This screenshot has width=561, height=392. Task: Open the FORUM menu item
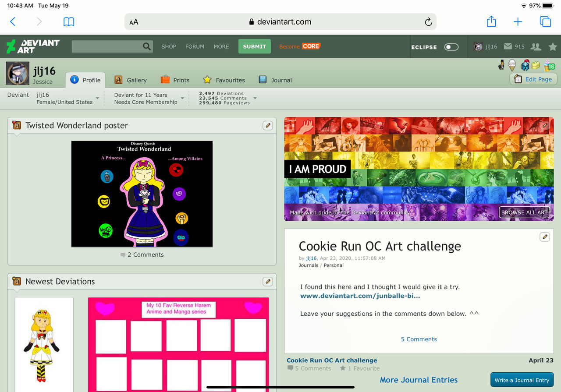click(195, 46)
